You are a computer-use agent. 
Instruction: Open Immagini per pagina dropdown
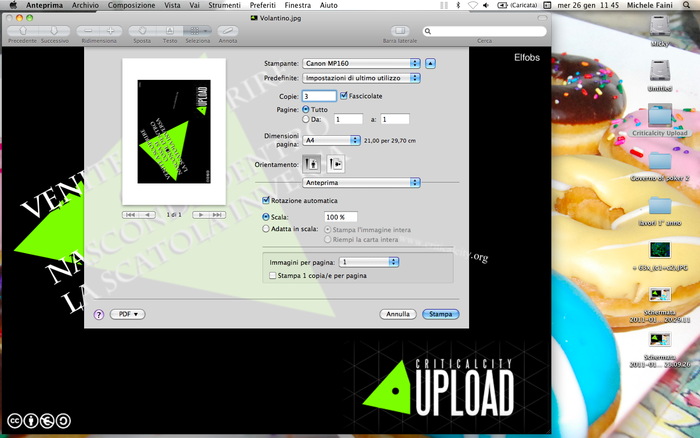(369, 262)
